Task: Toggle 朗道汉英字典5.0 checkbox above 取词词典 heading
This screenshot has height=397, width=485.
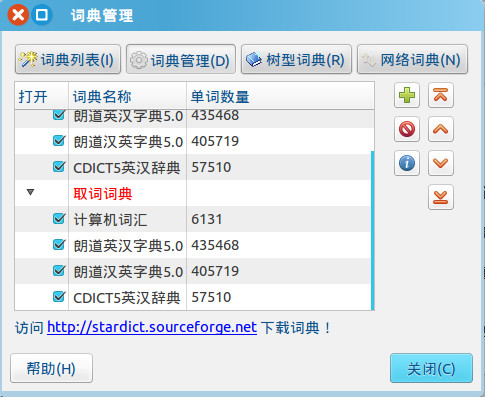Action: click(59, 141)
